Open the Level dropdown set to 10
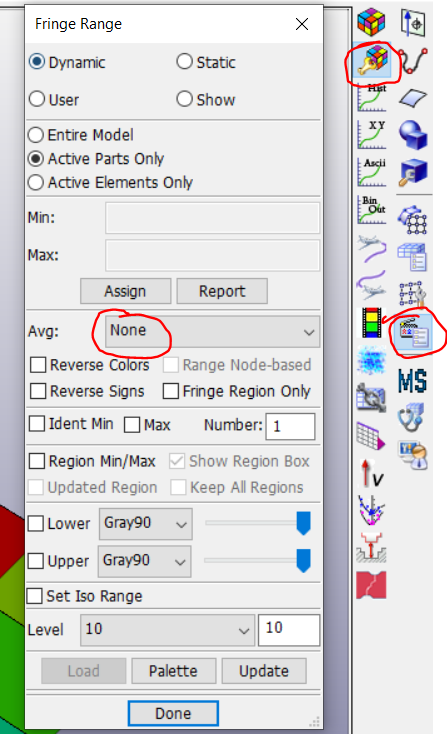 (168, 630)
